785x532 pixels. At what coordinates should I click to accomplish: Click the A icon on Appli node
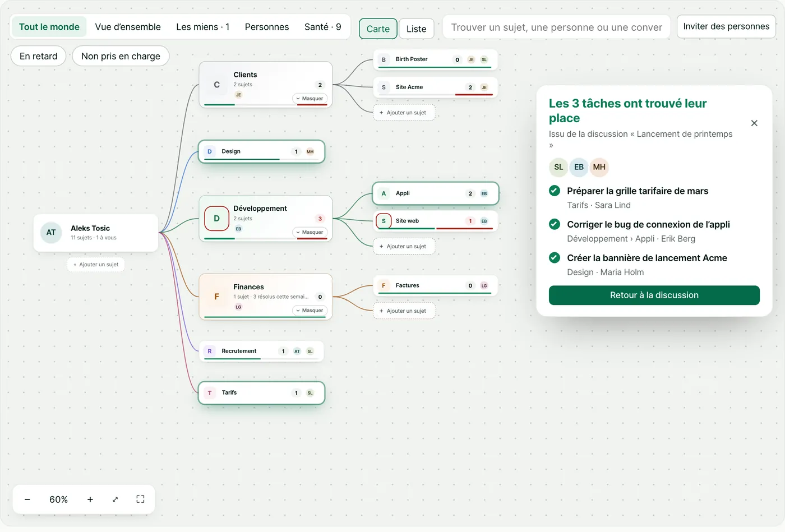(x=384, y=193)
